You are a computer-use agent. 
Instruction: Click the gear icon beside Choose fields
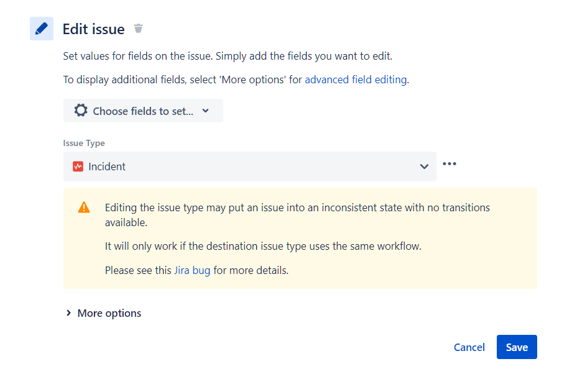click(81, 111)
